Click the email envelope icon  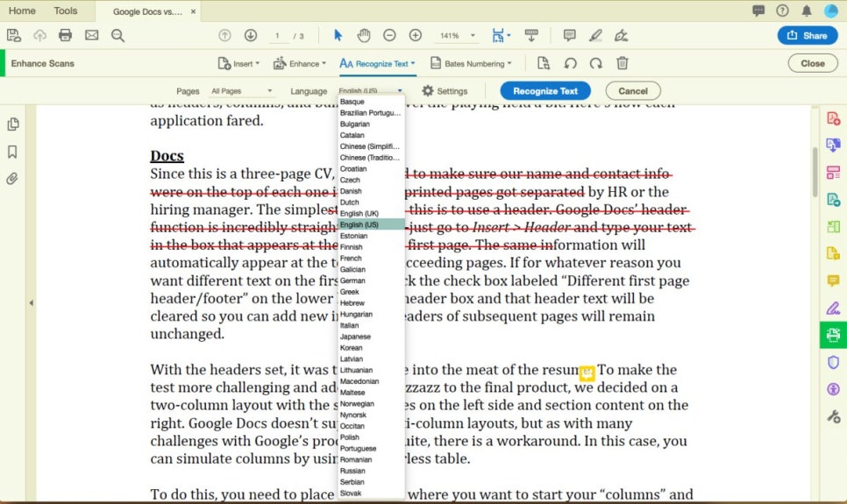[x=92, y=36]
